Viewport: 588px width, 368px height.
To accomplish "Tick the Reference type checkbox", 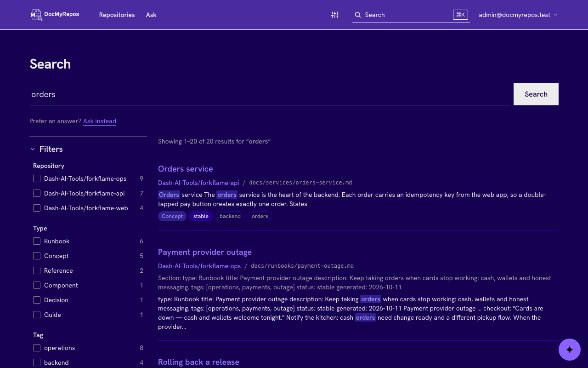I will coord(37,270).
